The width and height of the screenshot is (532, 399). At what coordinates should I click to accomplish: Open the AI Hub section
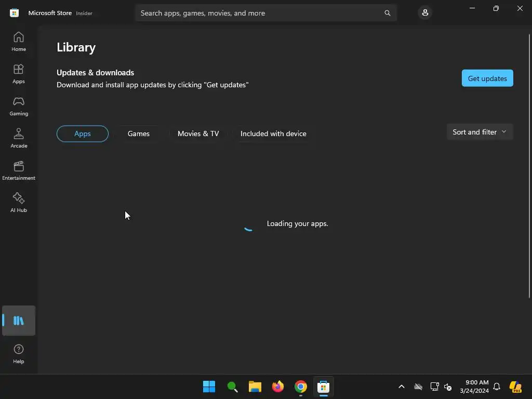click(x=19, y=203)
